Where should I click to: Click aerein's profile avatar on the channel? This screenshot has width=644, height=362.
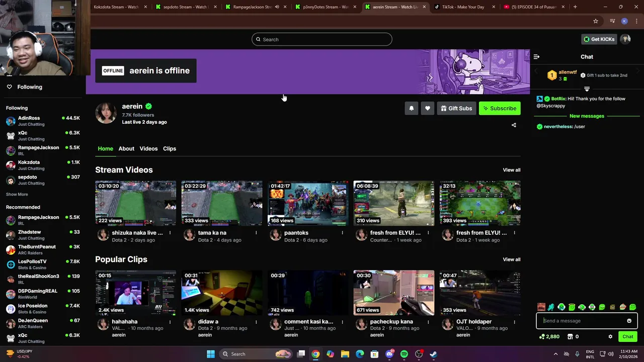pos(106,113)
